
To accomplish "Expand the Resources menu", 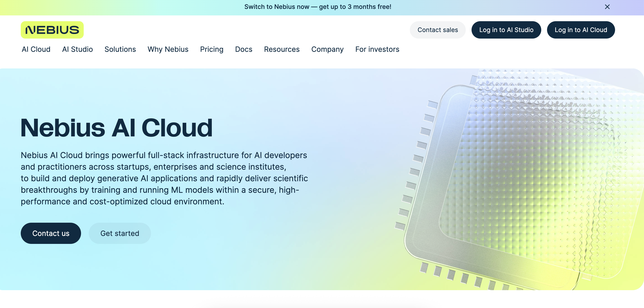I will [281, 49].
